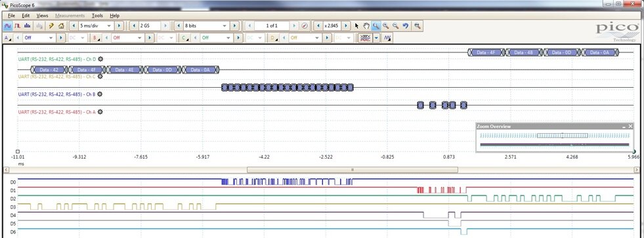The image size is (644, 238).
Task: Open channel C options button
Action: (x=184, y=38)
